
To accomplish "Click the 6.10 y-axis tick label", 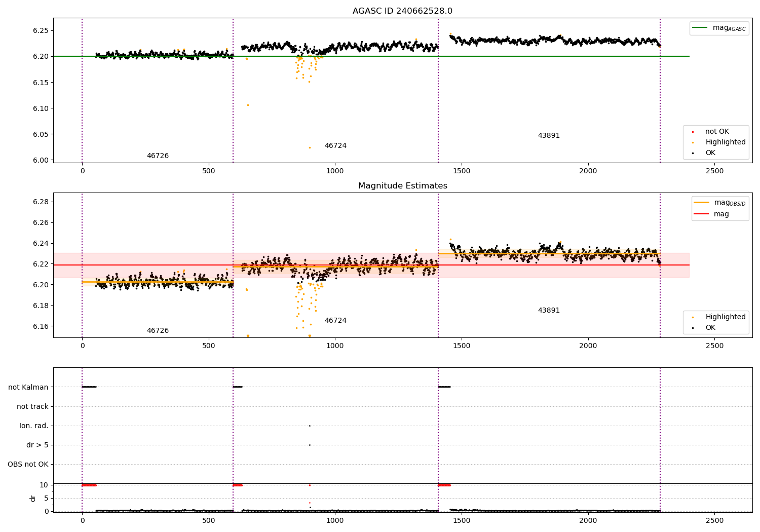I will (x=40, y=108).
